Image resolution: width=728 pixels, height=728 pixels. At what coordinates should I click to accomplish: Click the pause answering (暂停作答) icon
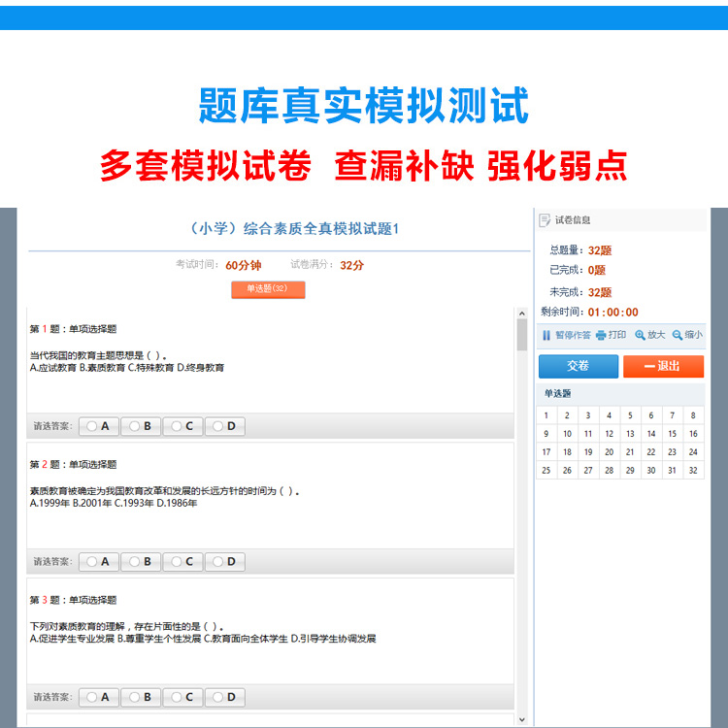pos(546,335)
